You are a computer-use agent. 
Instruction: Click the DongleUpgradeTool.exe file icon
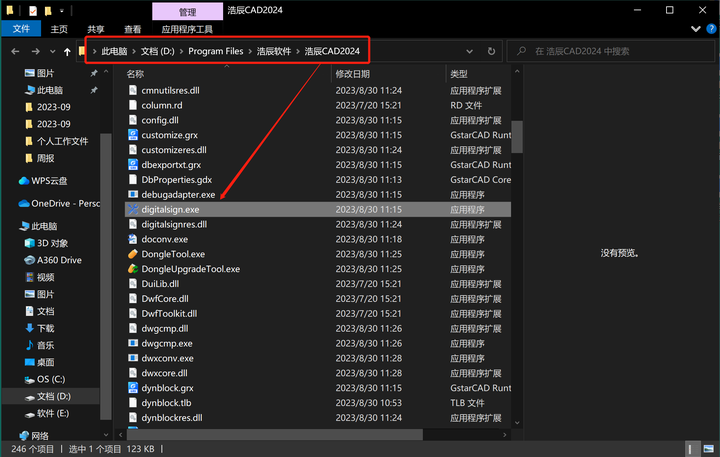coord(133,269)
